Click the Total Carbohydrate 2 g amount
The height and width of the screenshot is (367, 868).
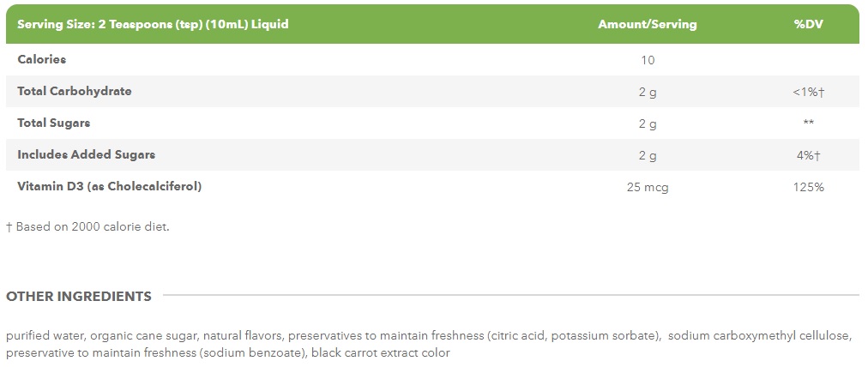(647, 93)
